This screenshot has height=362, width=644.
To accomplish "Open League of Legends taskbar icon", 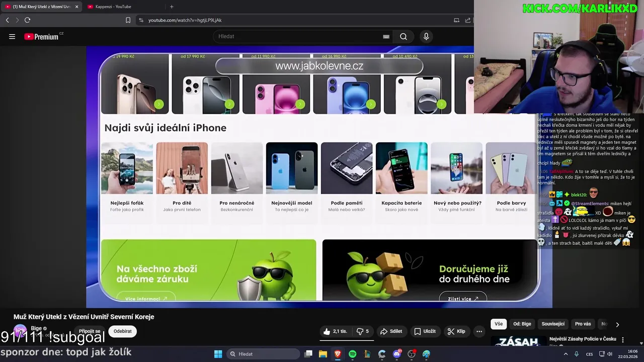I will pyautogui.click(x=367, y=354).
